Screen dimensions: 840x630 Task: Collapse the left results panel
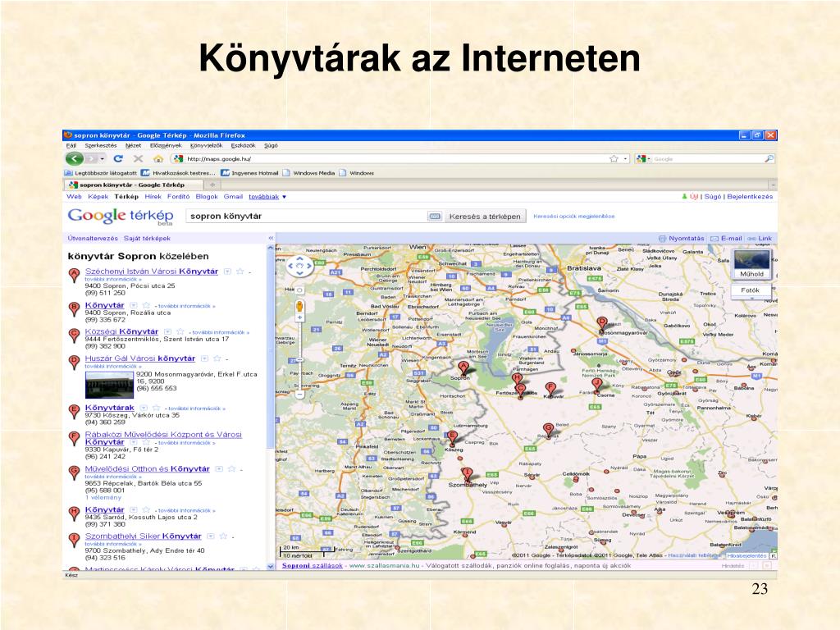pyautogui.click(x=271, y=239)
